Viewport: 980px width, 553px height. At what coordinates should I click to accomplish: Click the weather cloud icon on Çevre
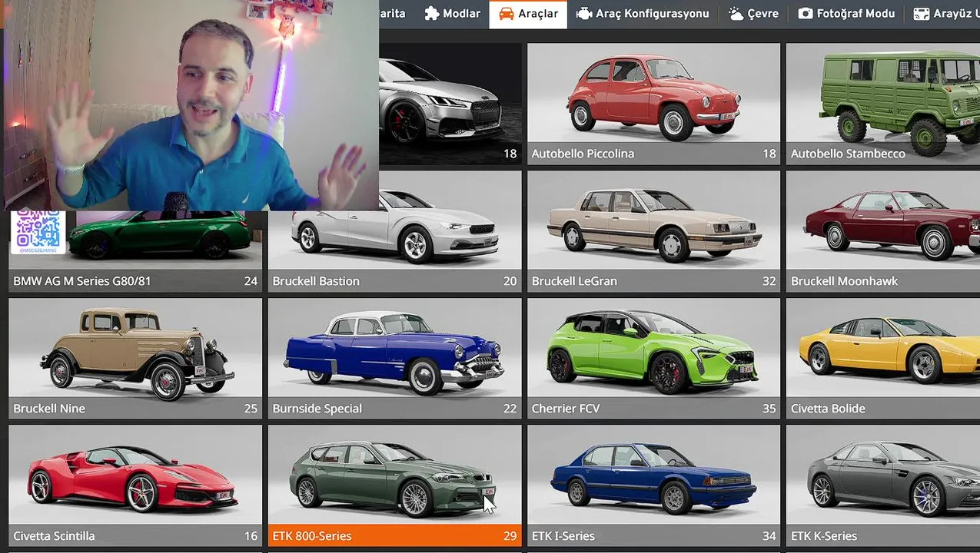736,14
